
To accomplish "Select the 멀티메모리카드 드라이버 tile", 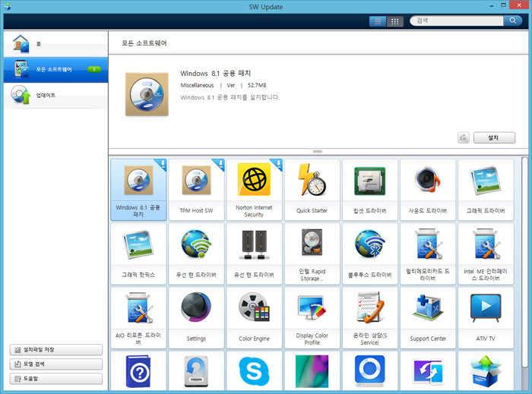I will click(x=428, y=254).
